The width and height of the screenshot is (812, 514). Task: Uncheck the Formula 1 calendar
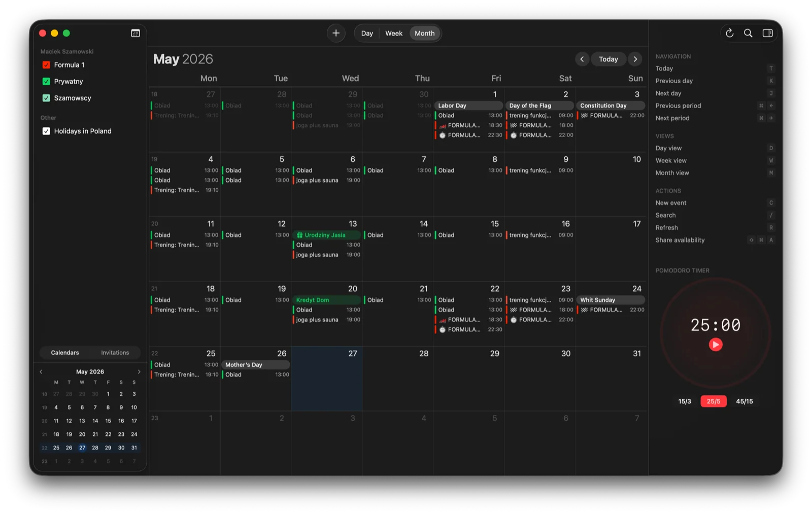coord(46,64)
